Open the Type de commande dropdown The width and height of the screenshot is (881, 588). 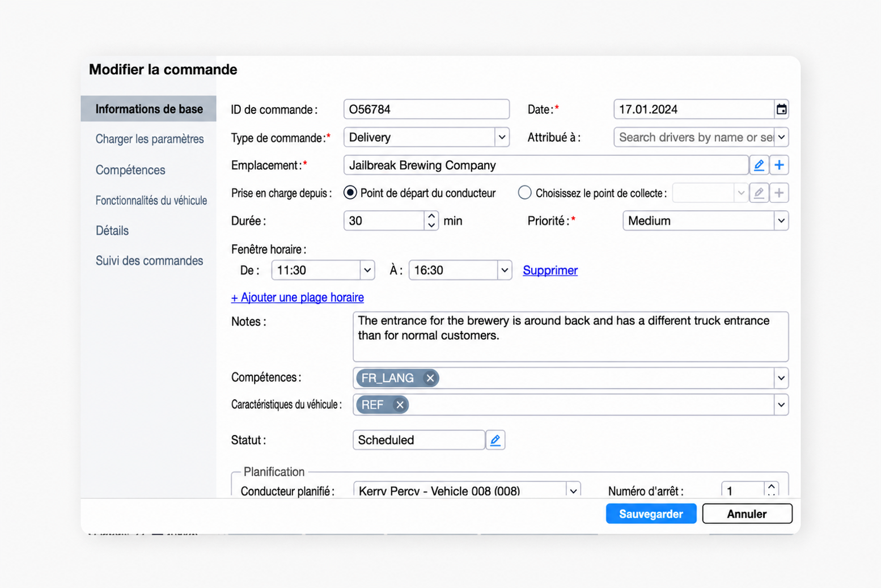(x=502, y=137)
